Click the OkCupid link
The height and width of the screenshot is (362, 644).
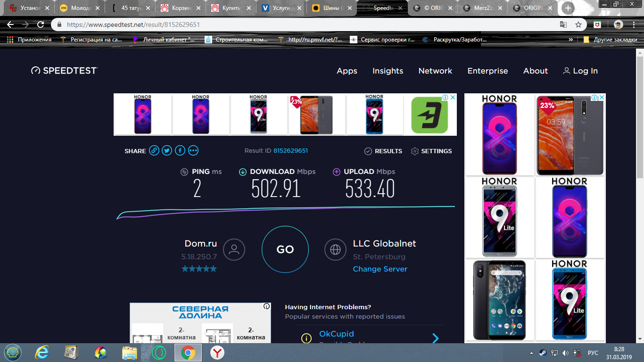coord(337,334)
